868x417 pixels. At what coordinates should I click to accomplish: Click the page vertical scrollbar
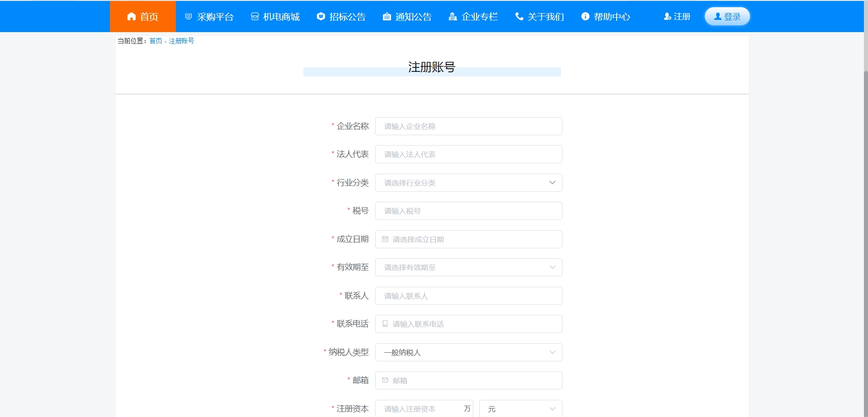[x=865, y=226]
